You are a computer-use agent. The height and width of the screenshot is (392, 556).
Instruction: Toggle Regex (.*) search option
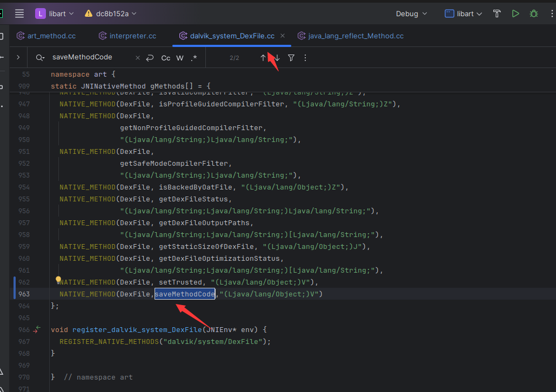194,58
